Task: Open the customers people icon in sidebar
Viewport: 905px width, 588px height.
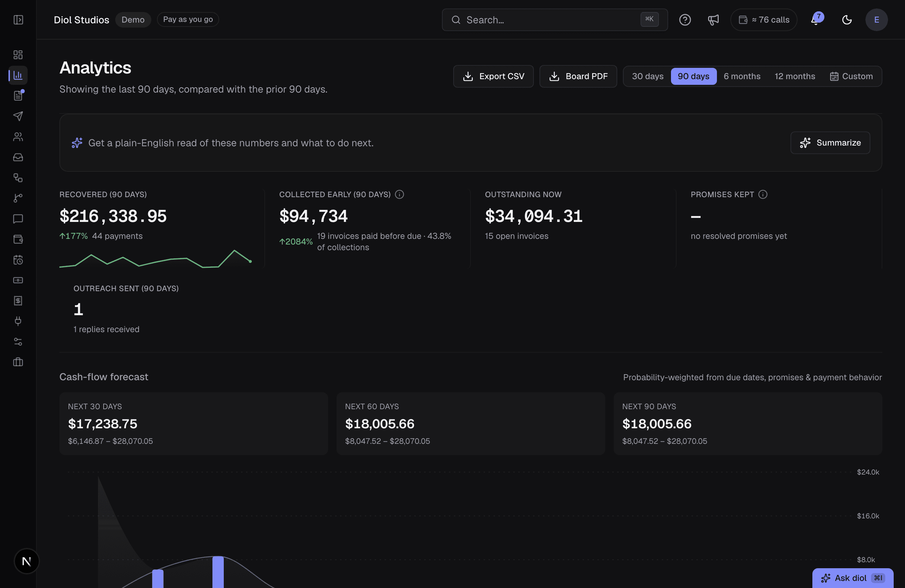Action: click(x=18, y=137)
